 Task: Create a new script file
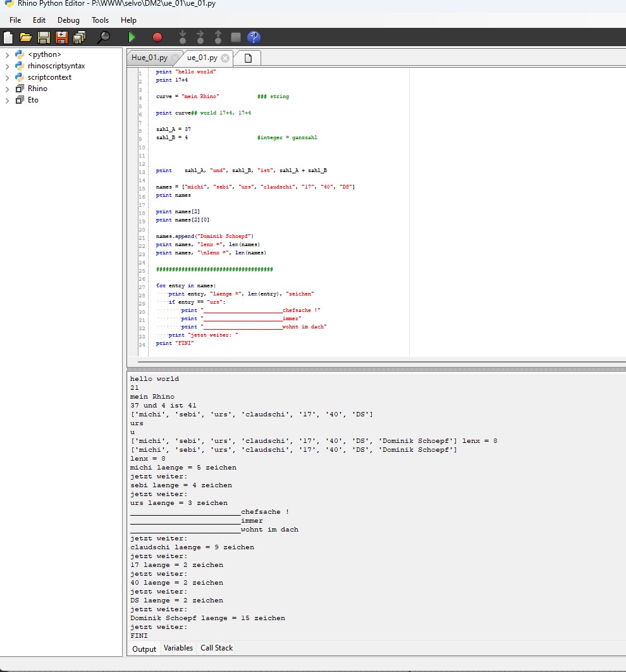coord(8,37)
